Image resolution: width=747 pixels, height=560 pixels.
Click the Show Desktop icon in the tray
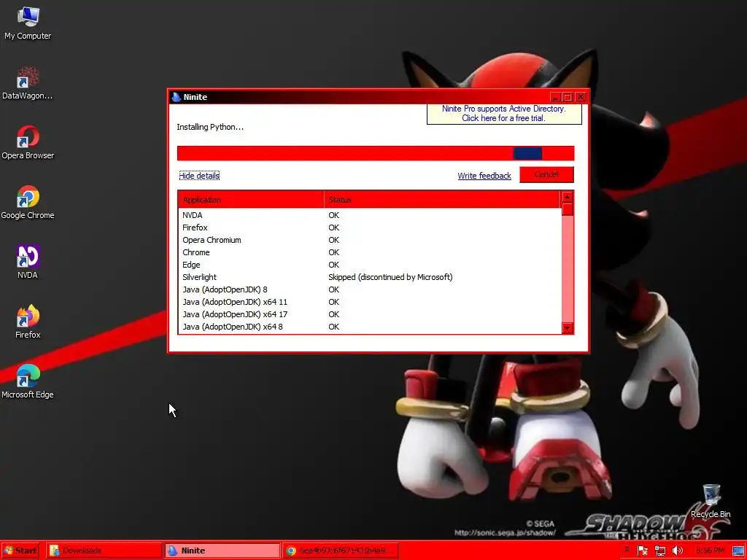pos(738,551)
